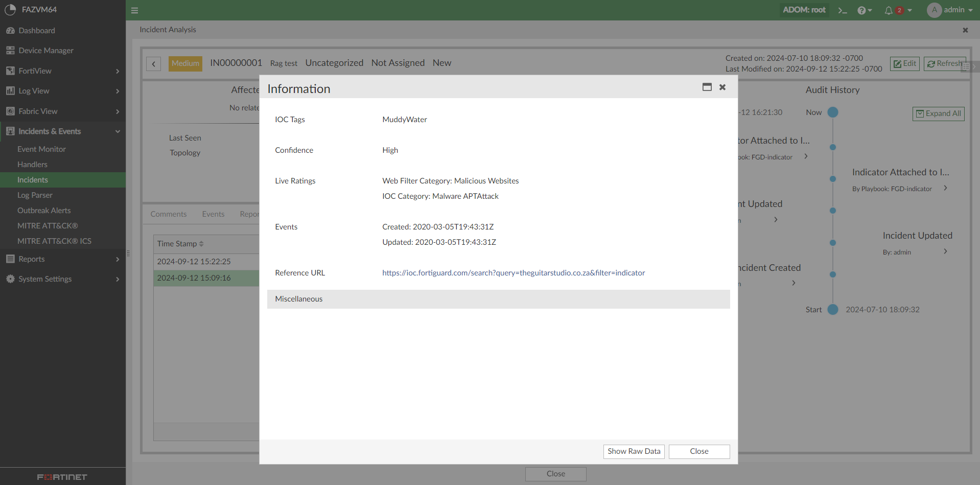The height and width of the screenshot is (485, 980).
Task: Click the Incidents & Events sidebar icon
Action: 10,131
